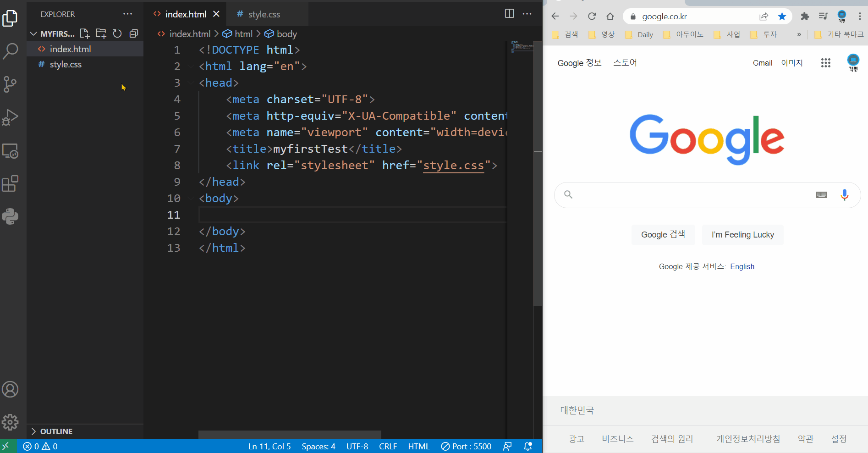Select index.html in the Explorer tree
This screenshot has width=868, height=453.
[85, 49]
